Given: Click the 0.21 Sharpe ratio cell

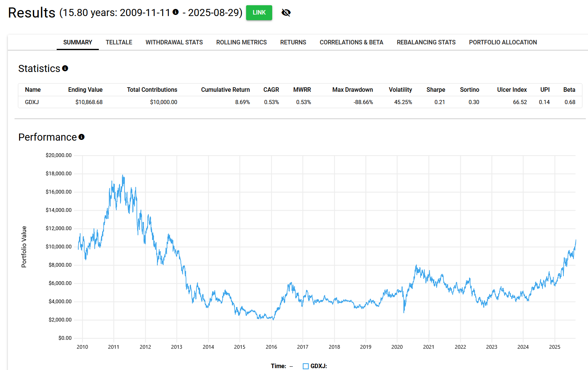Looking at the screenshot, I should (x=440, y=102).
